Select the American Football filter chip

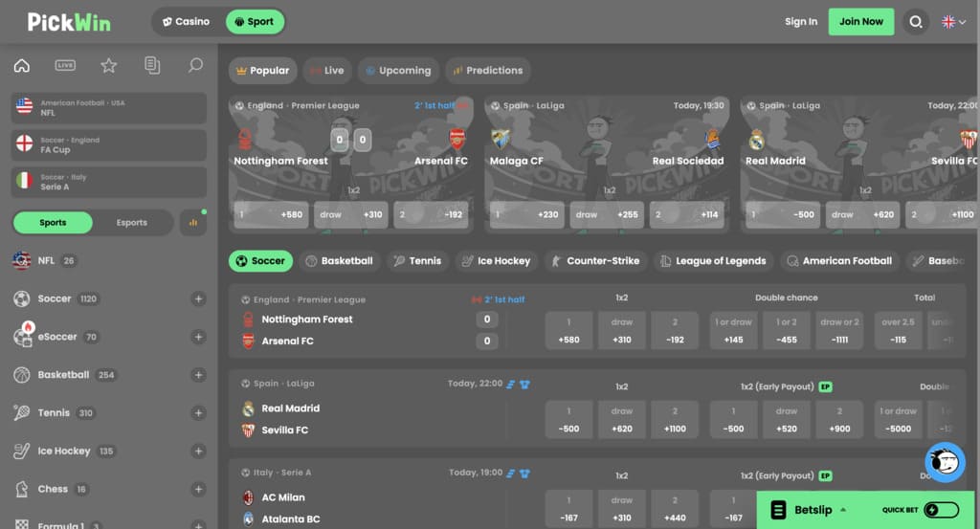pyautogui.click(x=840, y=261)
